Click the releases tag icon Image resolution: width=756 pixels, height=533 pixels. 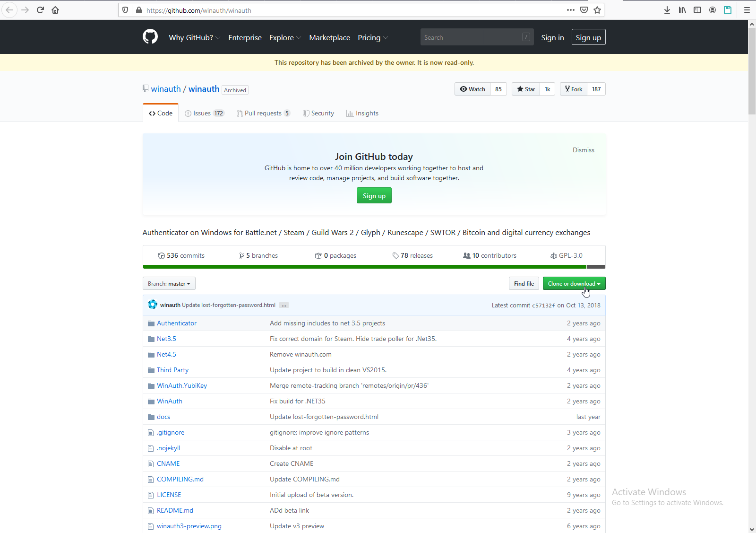pyautogui.click(x=395, y=256)
